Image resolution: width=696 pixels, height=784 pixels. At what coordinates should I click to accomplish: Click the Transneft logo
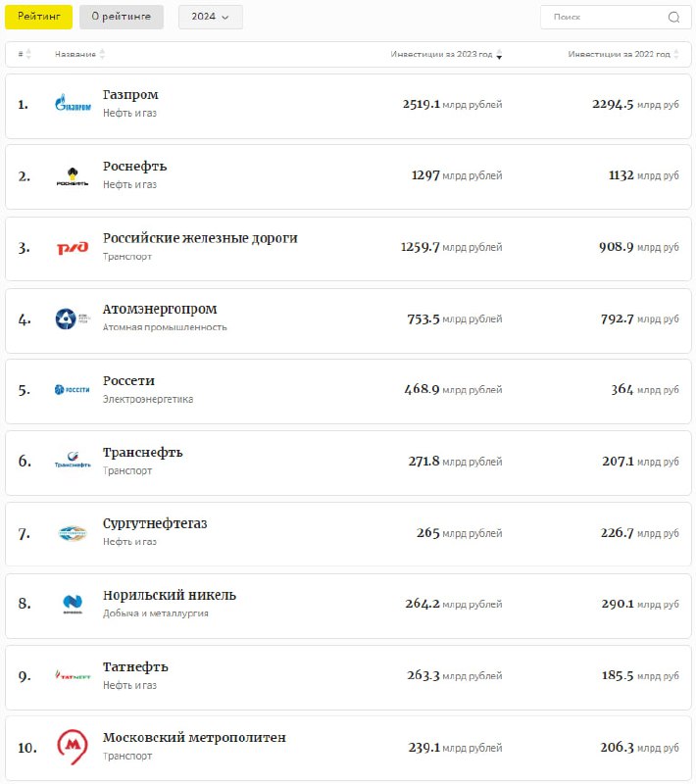tap(73, 460)
